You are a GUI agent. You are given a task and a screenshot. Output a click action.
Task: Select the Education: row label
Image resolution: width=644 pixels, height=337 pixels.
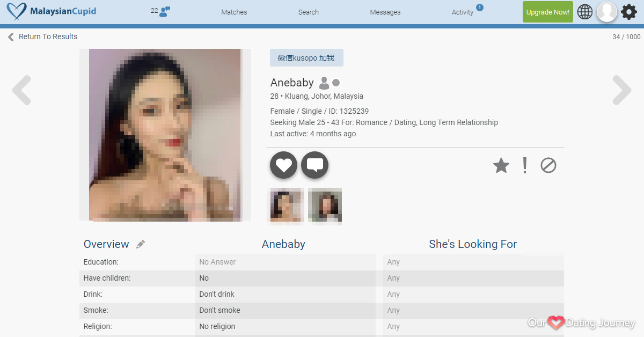click(x=101, y=262)
